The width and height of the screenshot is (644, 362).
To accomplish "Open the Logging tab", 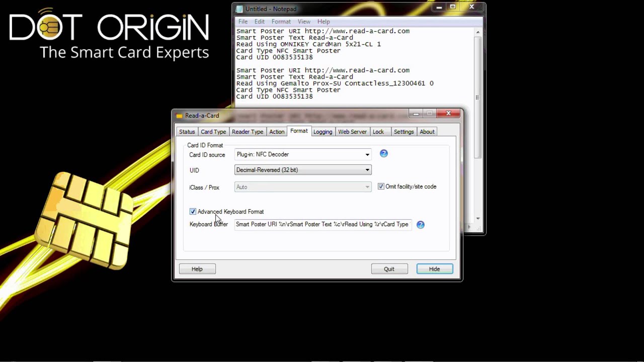I will point(323,132).
